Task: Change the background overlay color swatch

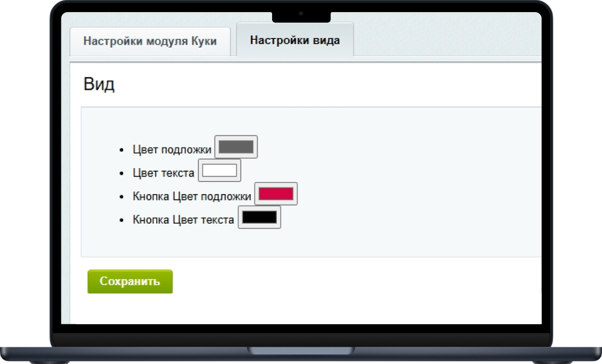Action: click(236, 146)
